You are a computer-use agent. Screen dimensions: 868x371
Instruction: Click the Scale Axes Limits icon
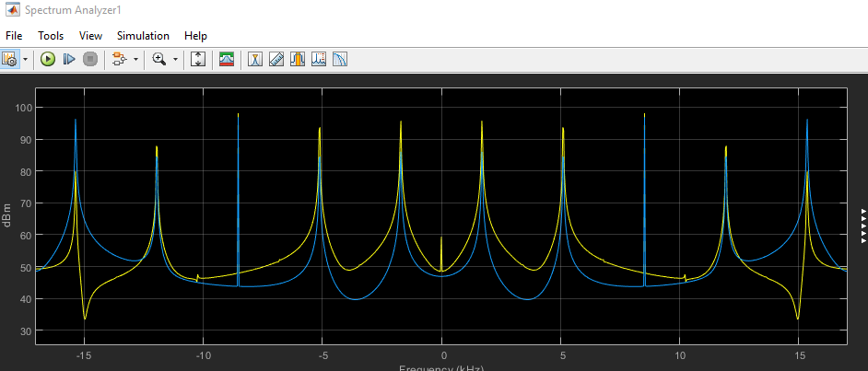(198, 59)
